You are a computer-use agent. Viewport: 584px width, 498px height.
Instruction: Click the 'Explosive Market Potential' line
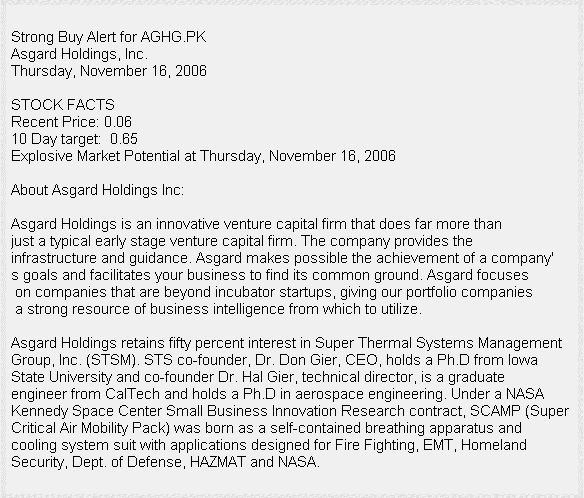click(x=203, y=156)
